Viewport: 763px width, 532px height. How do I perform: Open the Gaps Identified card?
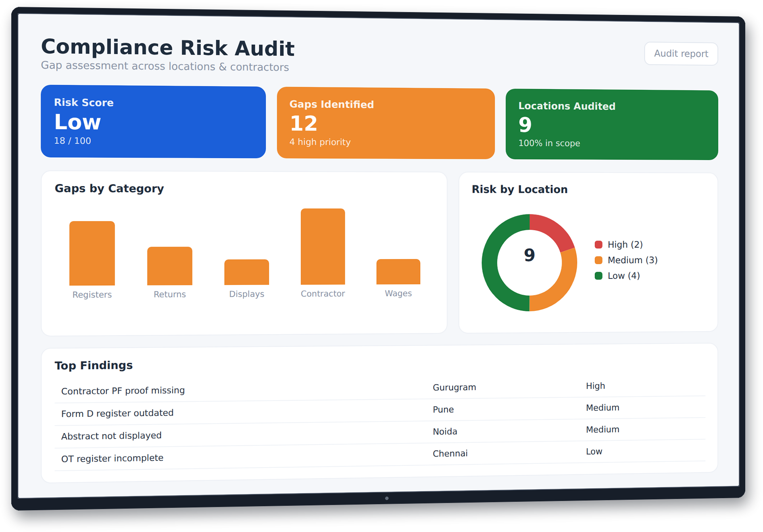click(386, 123)
